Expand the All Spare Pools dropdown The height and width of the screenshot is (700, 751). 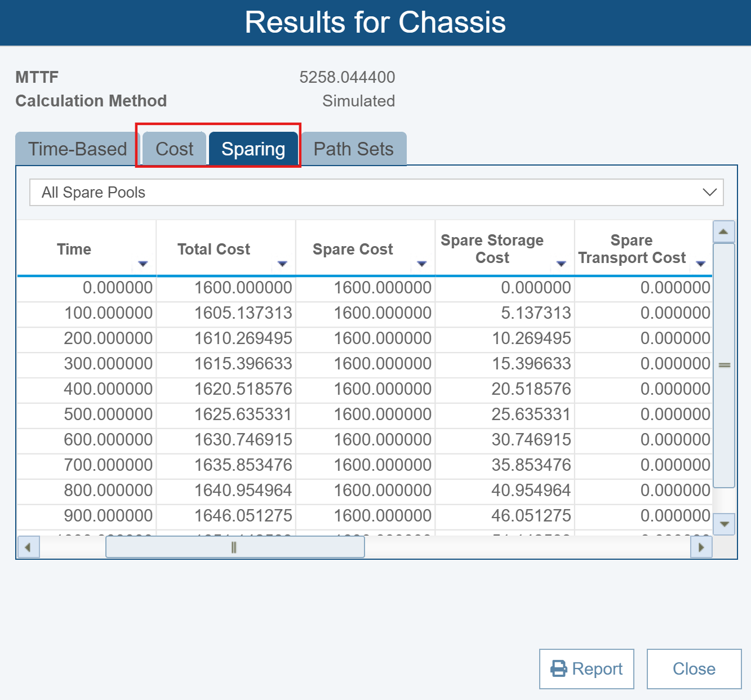pyautogui.click(x=709, y=193)
